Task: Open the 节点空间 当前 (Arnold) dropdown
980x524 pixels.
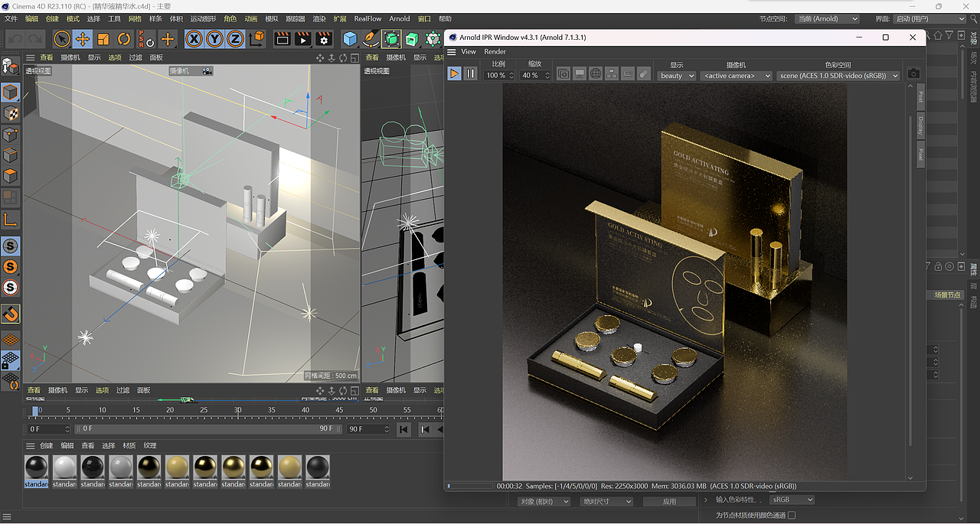Action: tap(826, 18)
